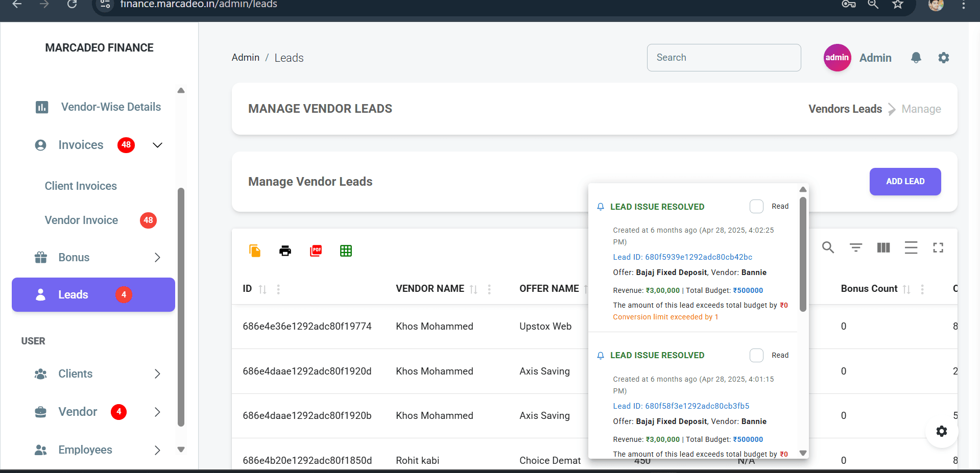Image resolution: width=980 pixels, height=473 pixels.
Task: Mark the first LEAD ISSUE RESOLVED as Read
Action: point(756,206)
